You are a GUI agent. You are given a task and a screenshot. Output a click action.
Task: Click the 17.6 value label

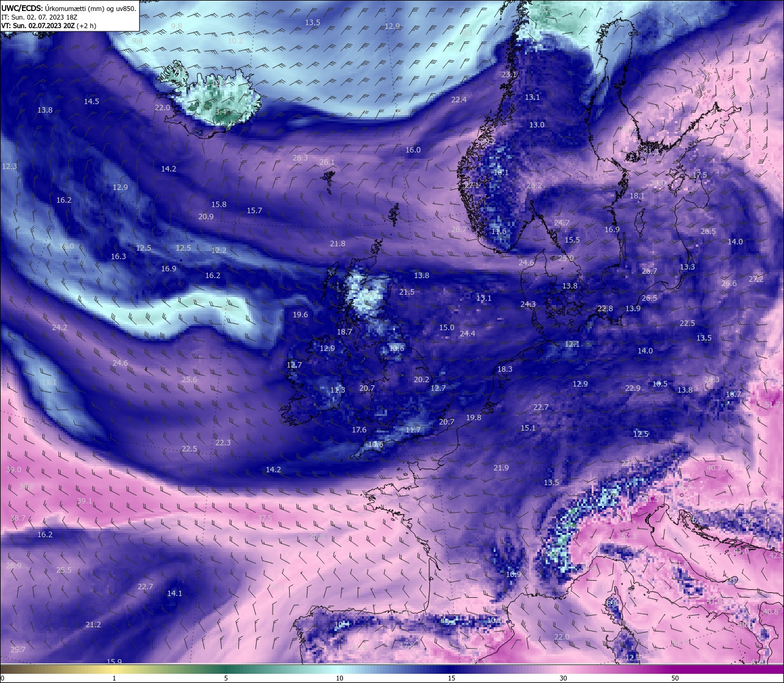tap(359, 430)
